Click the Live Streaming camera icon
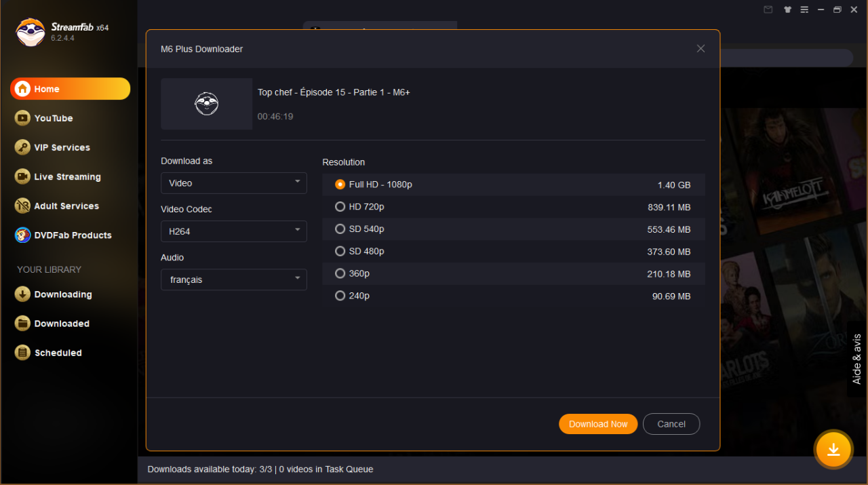Screen dimensions: 868x485 tap(23, 176)
